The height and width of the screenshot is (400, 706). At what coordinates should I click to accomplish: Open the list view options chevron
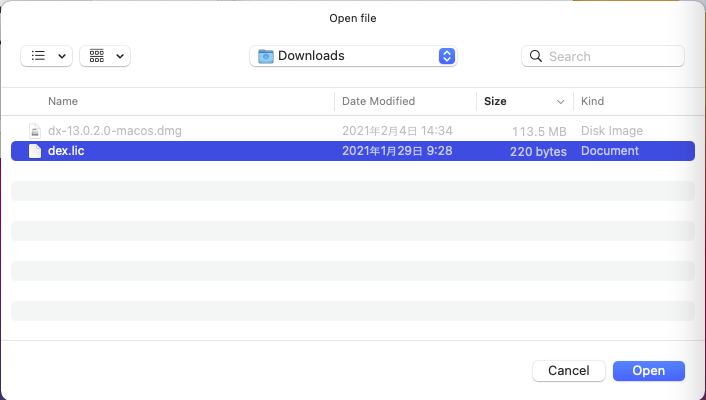(x=62, y=56)
